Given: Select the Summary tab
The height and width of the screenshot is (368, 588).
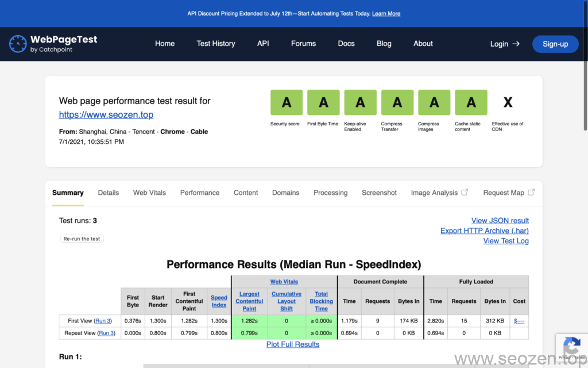Looking at the screenshot, I should 68,193.
